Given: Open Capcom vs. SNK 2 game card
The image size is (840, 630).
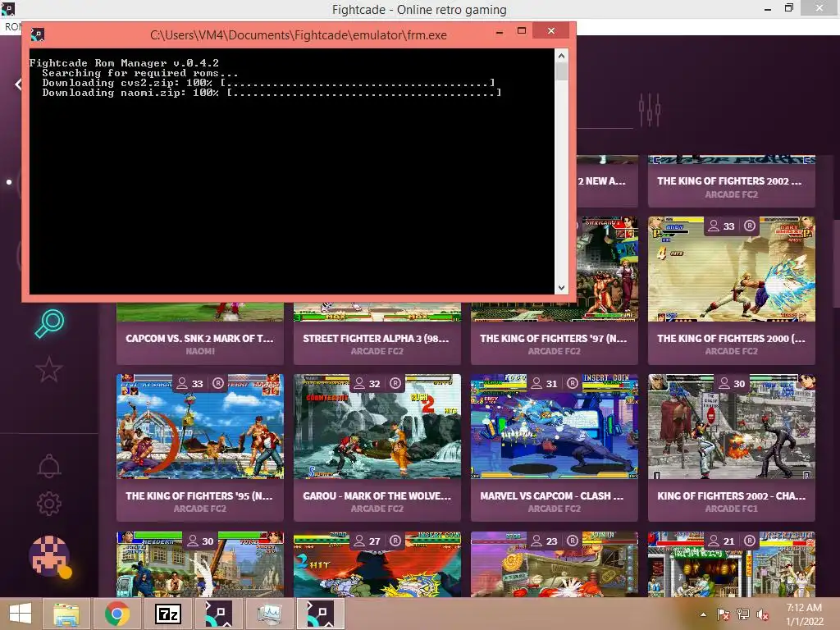Looking at the screenshot, I should pos(200,333).
